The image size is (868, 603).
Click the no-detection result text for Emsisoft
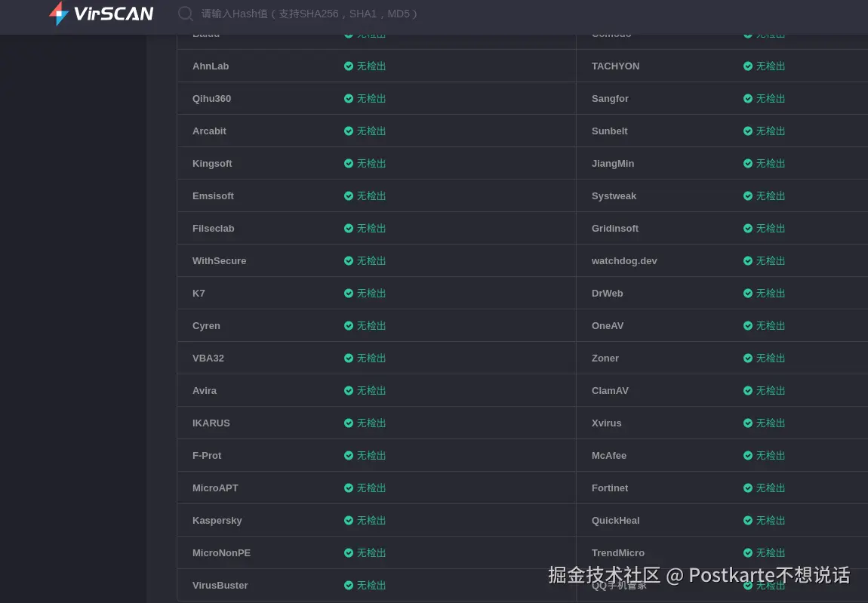(x=371, y=195)
